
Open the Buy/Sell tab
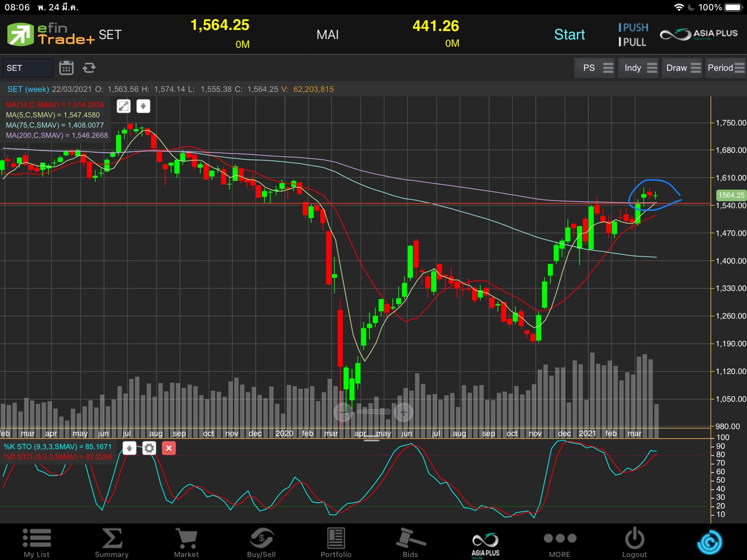click(261, 543)
